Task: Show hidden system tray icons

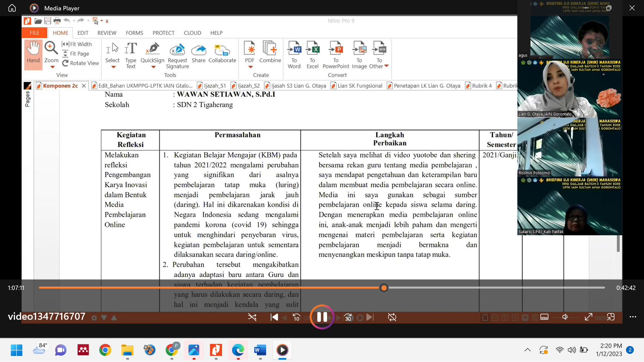Action: pyautogui.click(x=527, y=350)
